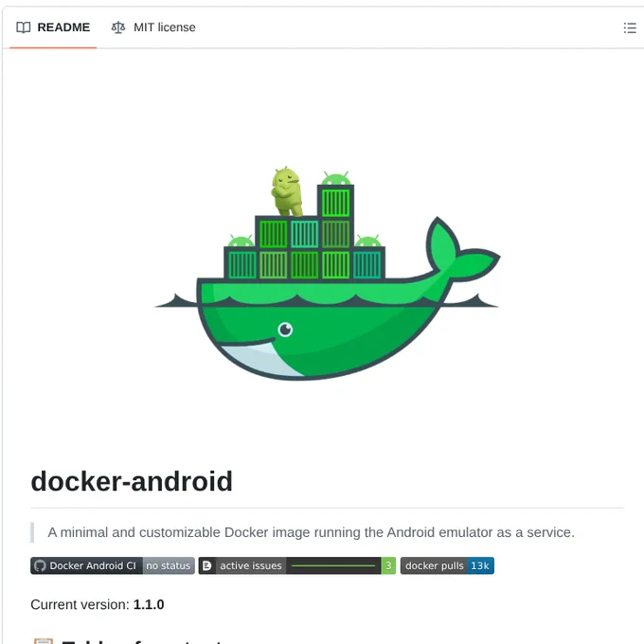Open the MIT license tab

153,27
